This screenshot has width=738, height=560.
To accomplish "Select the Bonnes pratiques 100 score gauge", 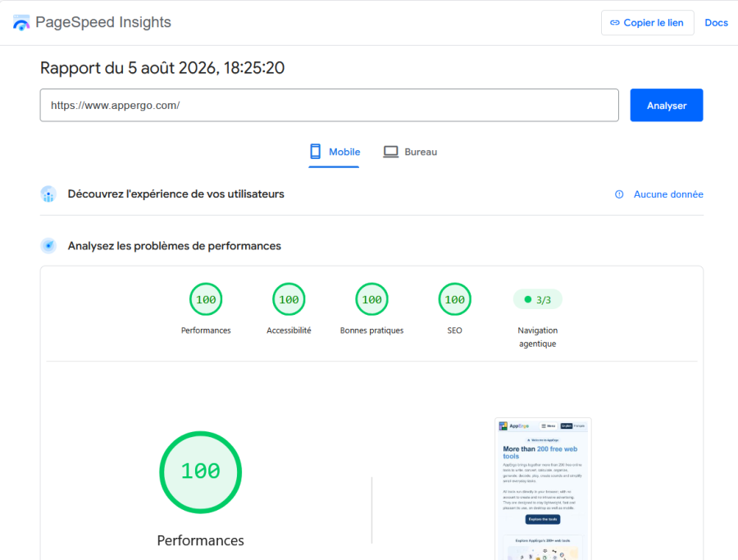I will point(371,299).
